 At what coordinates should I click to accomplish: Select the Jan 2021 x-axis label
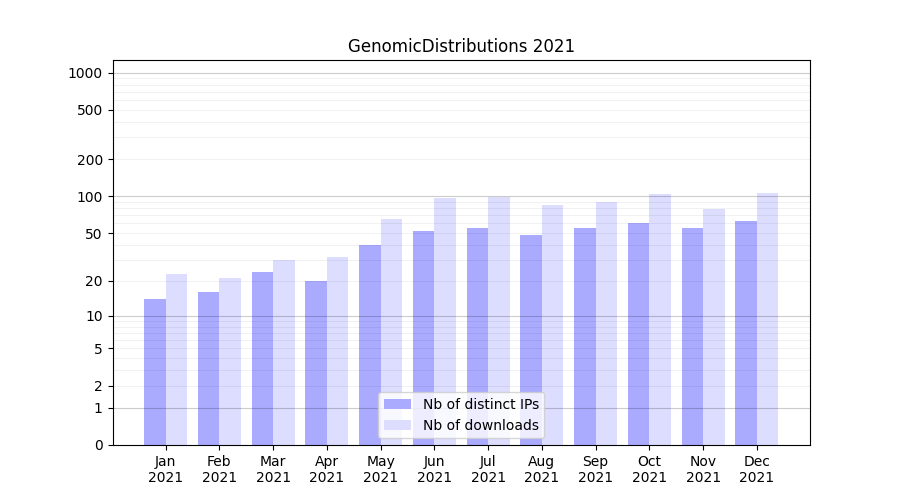(x=166, y=469)
